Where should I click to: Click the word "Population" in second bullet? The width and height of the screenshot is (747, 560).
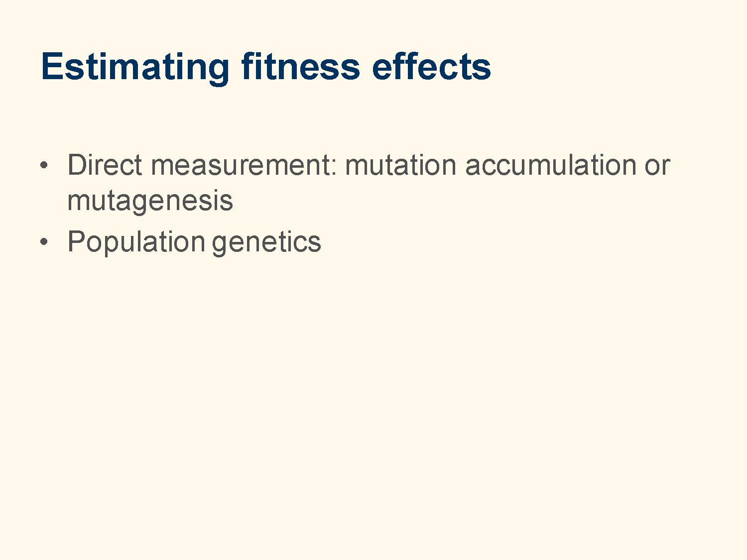click(136, 242)
